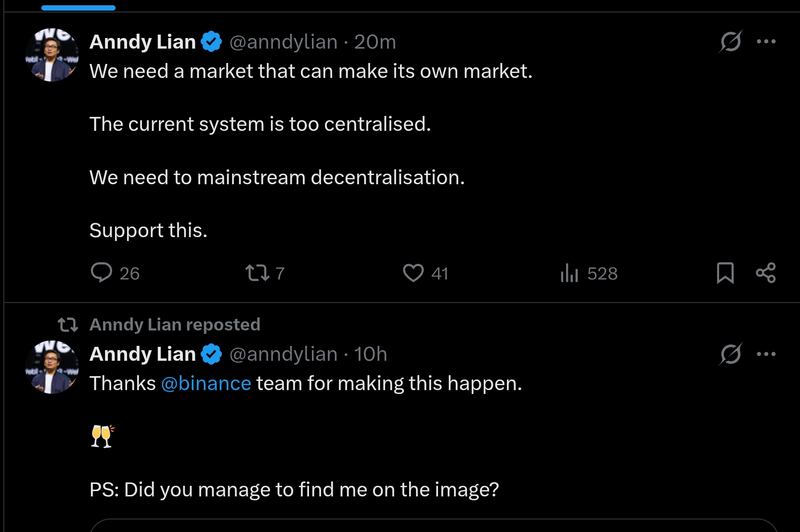View analytics showing 528 views

click(569, 273)
